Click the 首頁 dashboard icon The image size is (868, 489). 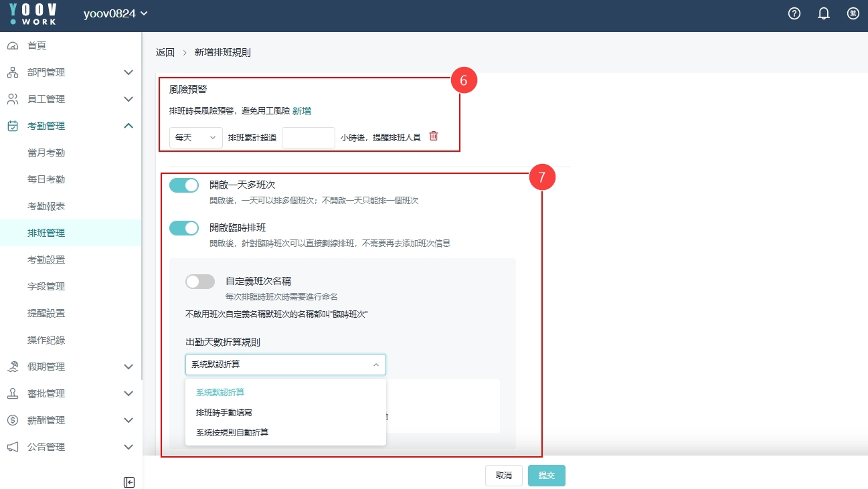pyautogui.click(x=13, y=45)
